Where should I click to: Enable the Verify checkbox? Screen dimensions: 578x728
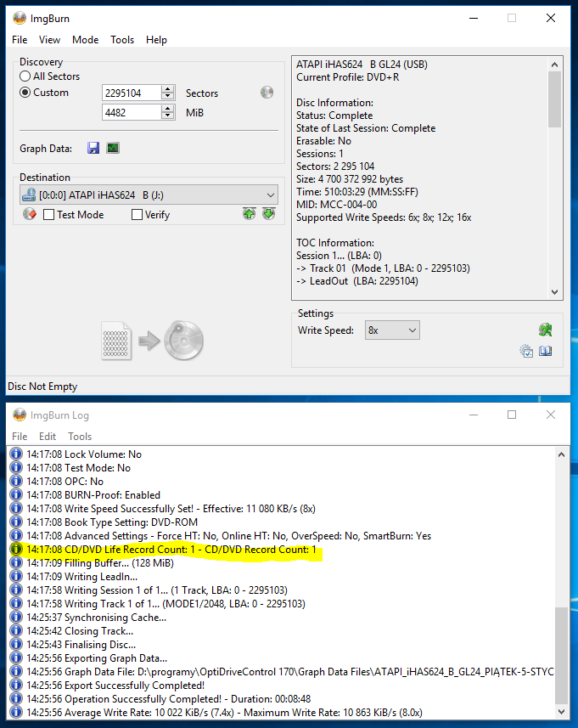[137, 215]
